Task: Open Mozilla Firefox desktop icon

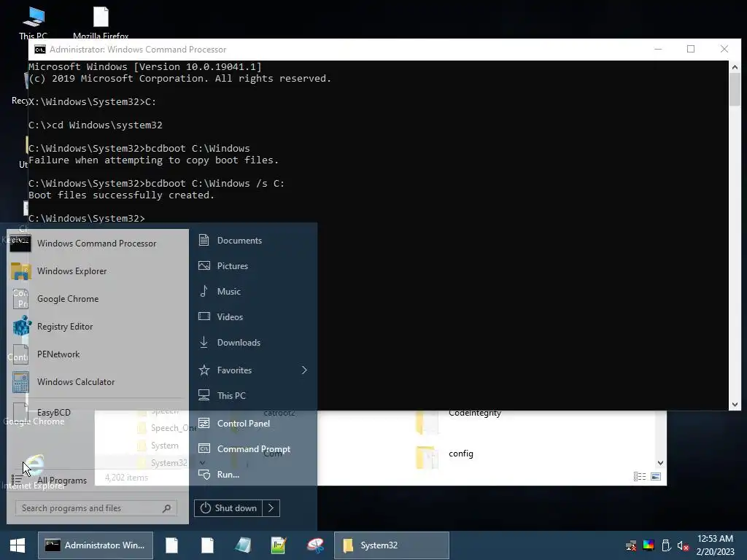Action: click(x=101, y=23)
